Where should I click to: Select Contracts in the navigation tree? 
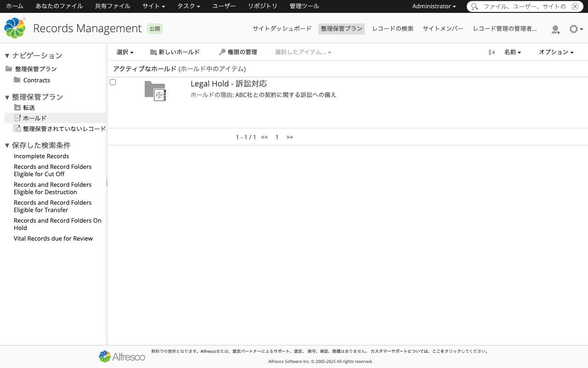[x=37, y=80]
